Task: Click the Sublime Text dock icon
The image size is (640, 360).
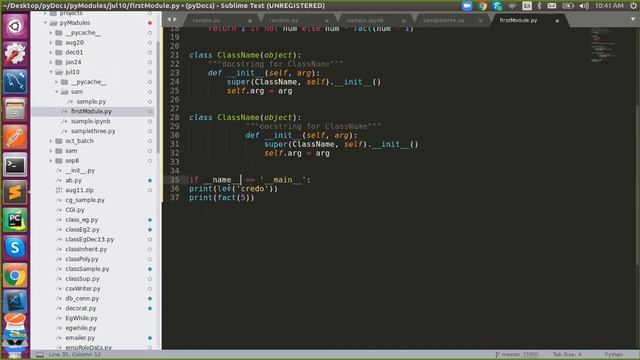Action: (x=15, y=193)
